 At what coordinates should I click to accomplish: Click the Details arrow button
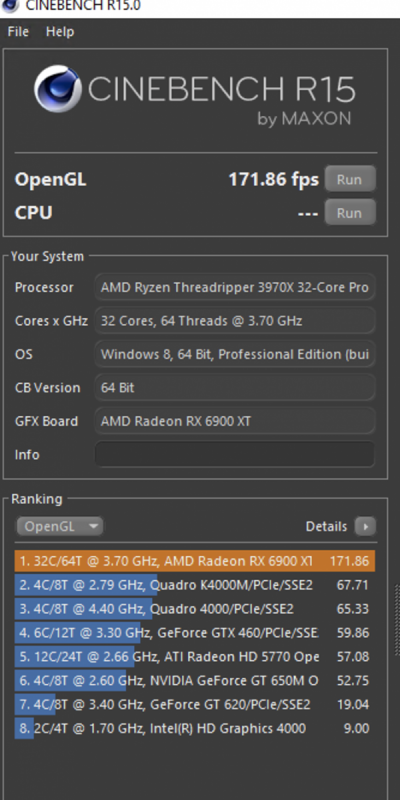pos(365,526)
